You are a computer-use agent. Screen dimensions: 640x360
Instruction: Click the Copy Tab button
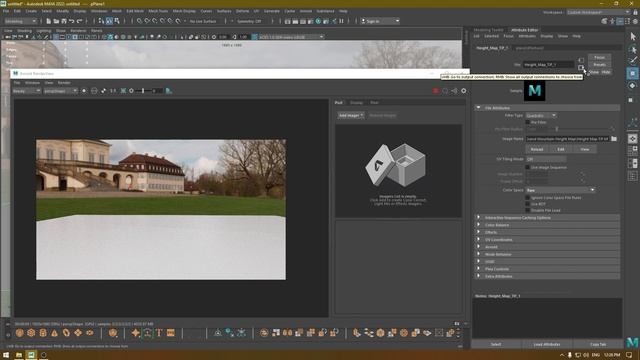coord(598,344)
